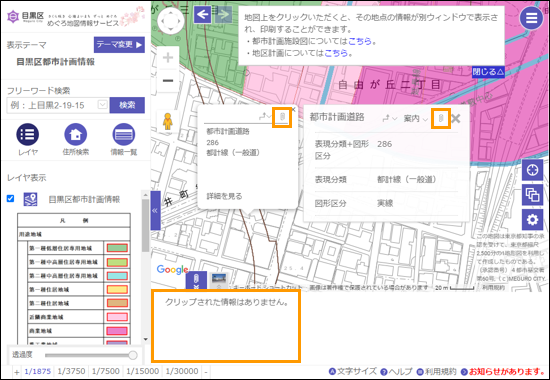Collapse the notice with 閉じる△
The height and width of the screenshot is (380, 550).
click(x=488, y=72)
